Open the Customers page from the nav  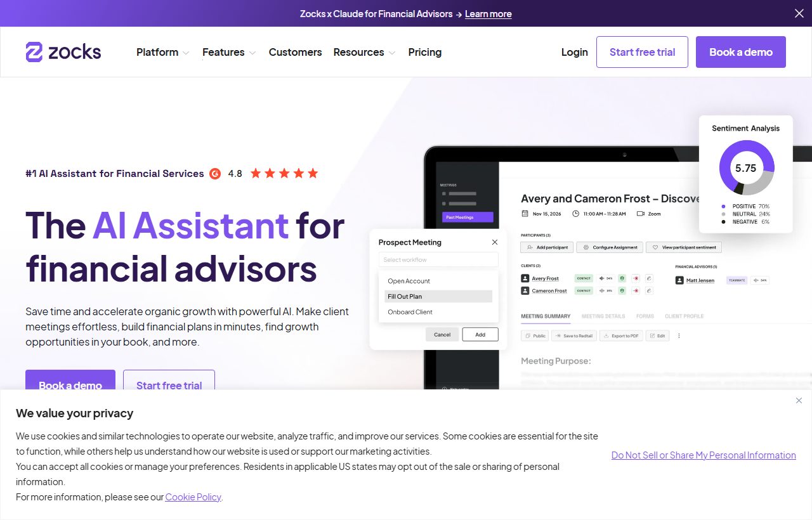(296, 52)
